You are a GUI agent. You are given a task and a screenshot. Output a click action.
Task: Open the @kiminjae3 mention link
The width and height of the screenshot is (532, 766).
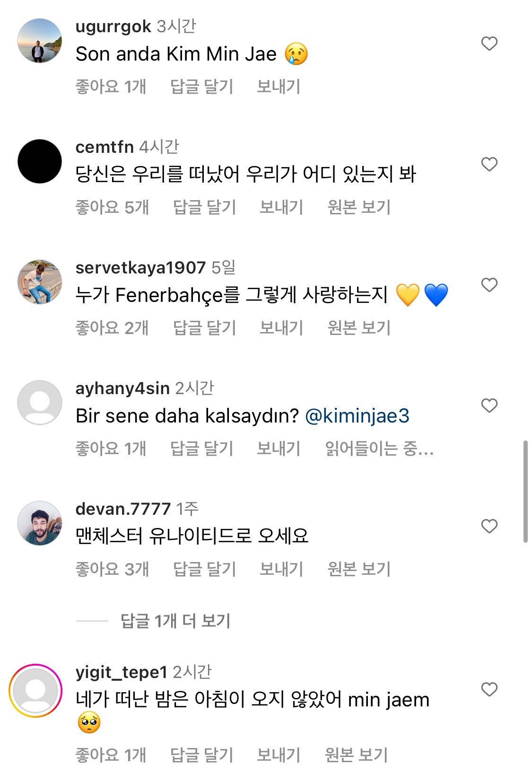357,416
